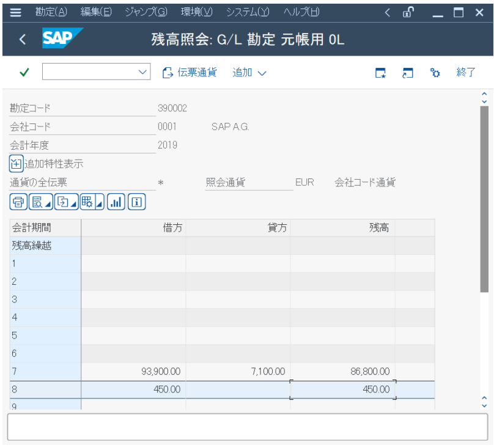Confirm with the green checkmark icon
494x448 pixels.
(x=24, y=73)
